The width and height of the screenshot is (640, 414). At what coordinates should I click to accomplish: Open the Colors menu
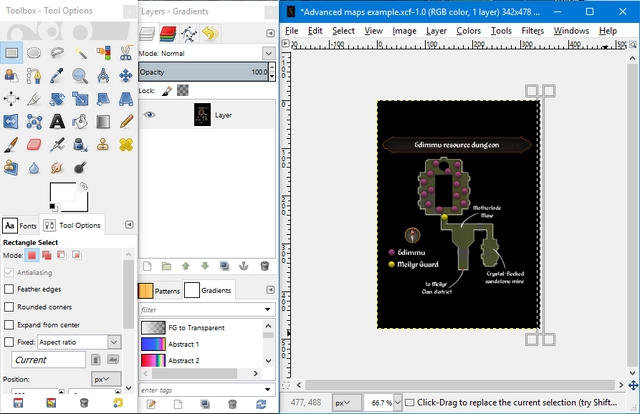tap(468, 31)
